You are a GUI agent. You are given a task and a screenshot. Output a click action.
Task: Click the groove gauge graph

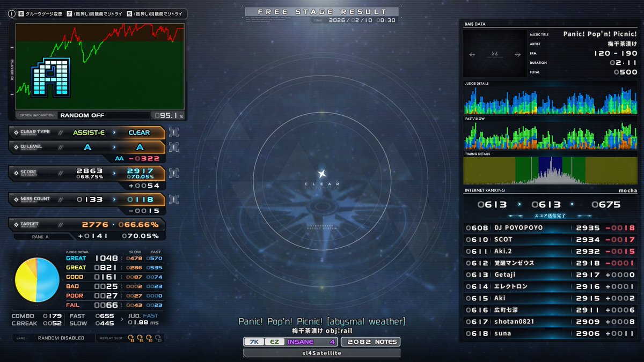coord(100,67)
